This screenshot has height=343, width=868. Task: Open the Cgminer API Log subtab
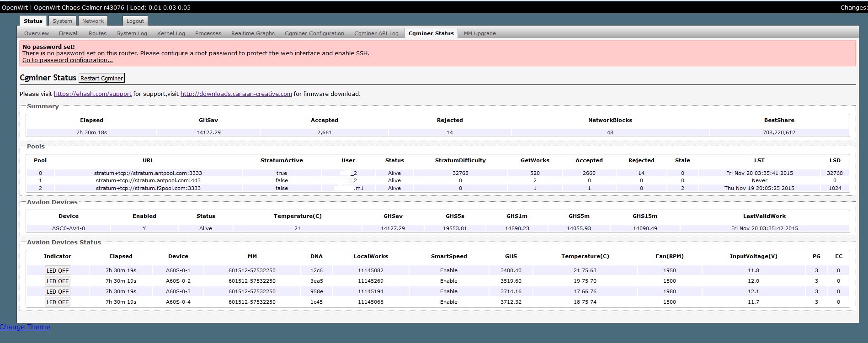376,33
